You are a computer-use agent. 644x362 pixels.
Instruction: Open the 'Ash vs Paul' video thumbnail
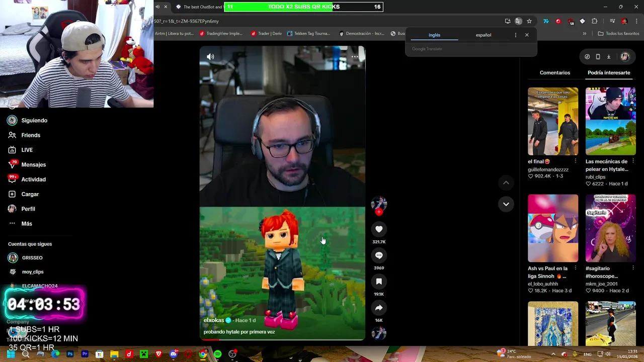(553, 228)
